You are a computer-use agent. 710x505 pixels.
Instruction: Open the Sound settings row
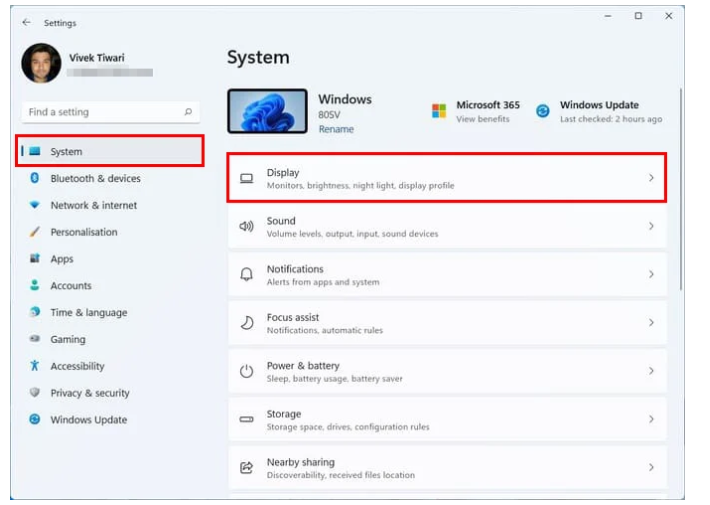click(447, 226)
